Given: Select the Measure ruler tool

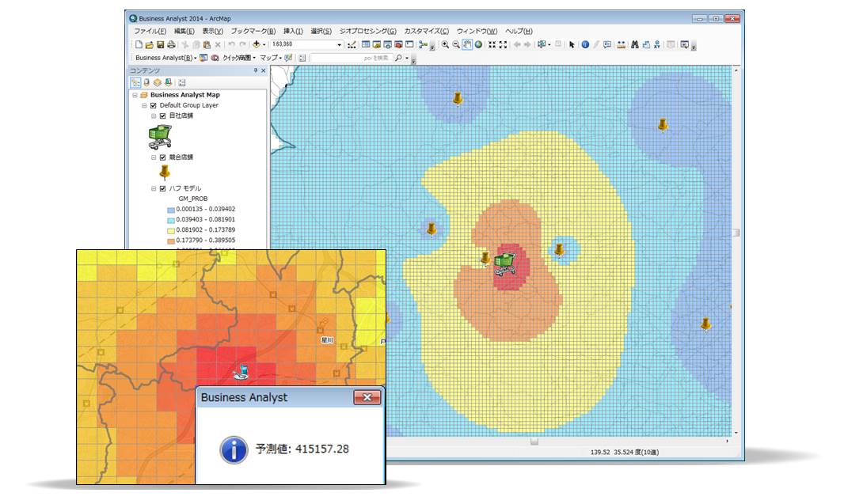Looking at the screenshot, I should [622, 45].
